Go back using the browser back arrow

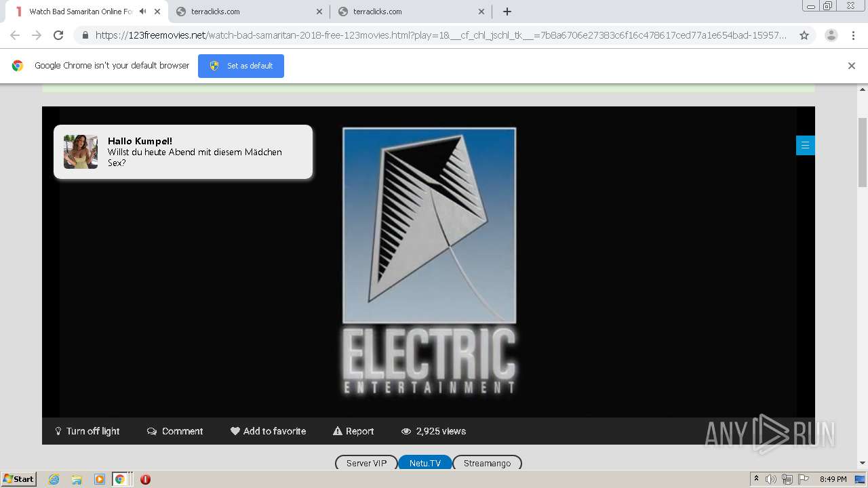tap(15, 35)
